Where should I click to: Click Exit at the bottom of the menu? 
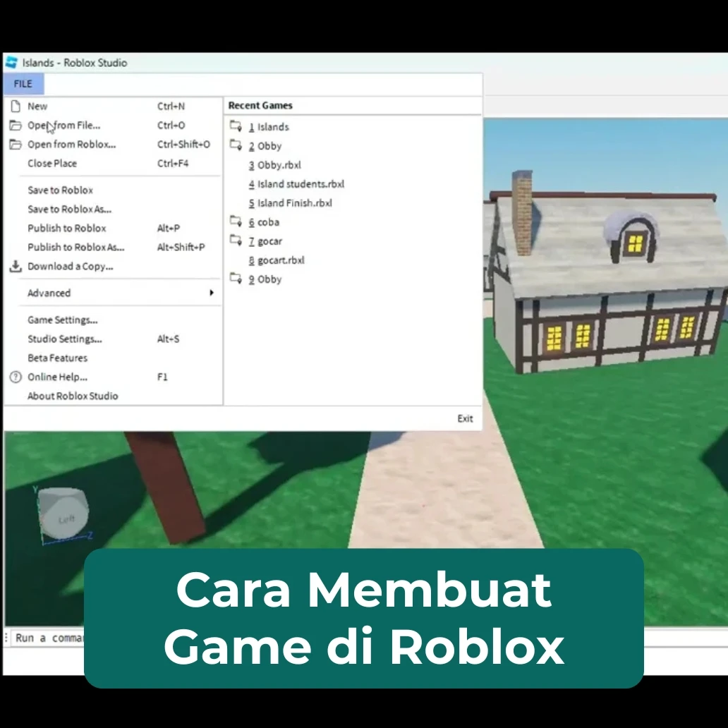464,418
